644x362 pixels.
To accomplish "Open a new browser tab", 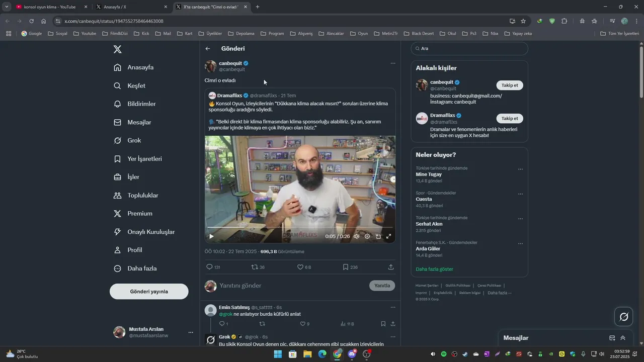I will [x=258, y=7].
